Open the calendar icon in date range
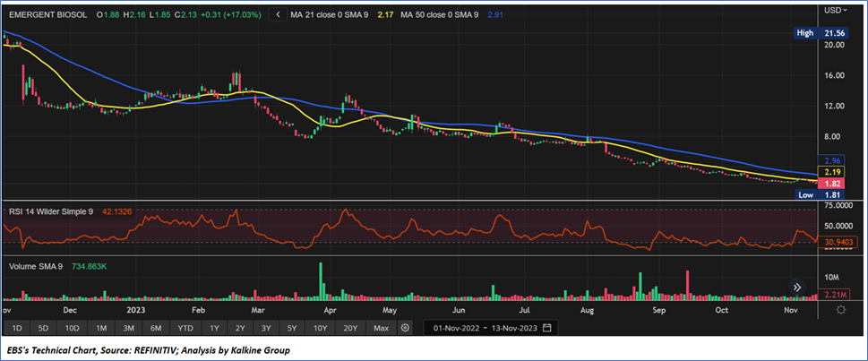 (x=546, y=327)
